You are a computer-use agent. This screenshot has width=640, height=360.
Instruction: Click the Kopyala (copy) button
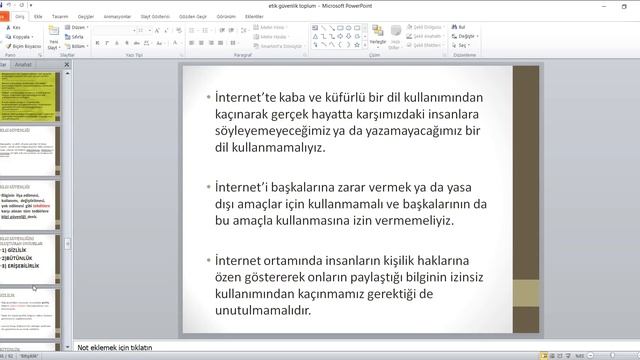[20, 37]
